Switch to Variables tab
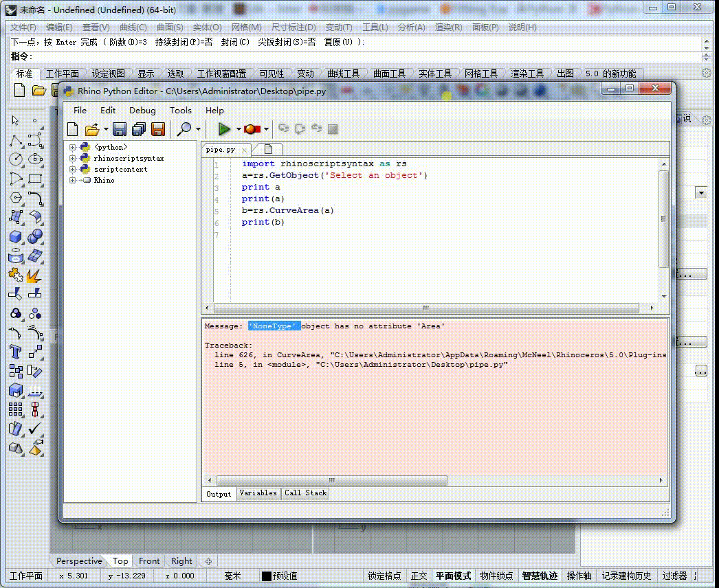 tap(258, 493)
